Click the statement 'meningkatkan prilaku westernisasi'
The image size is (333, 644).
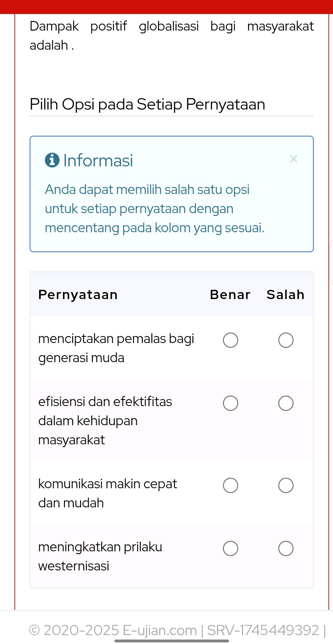point(100,556)
